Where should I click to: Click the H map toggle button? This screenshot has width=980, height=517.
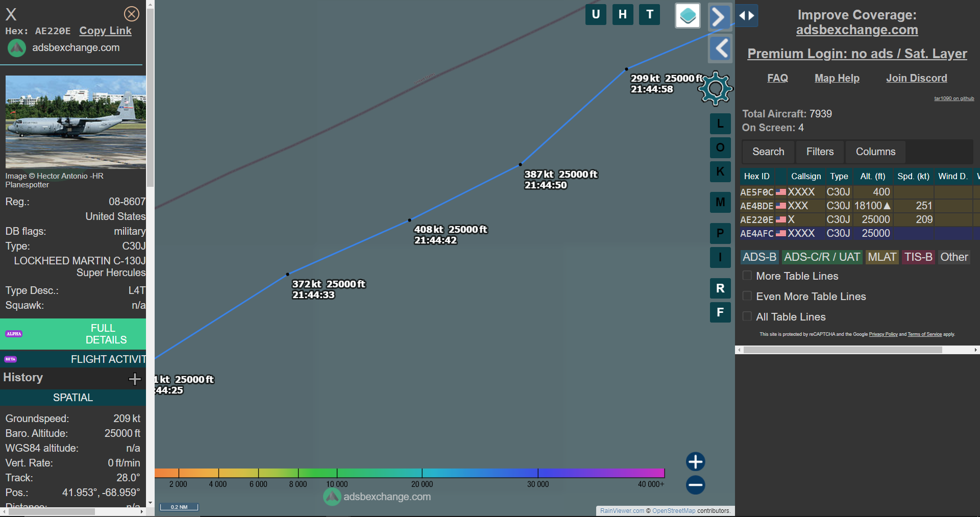click(623, 14)
